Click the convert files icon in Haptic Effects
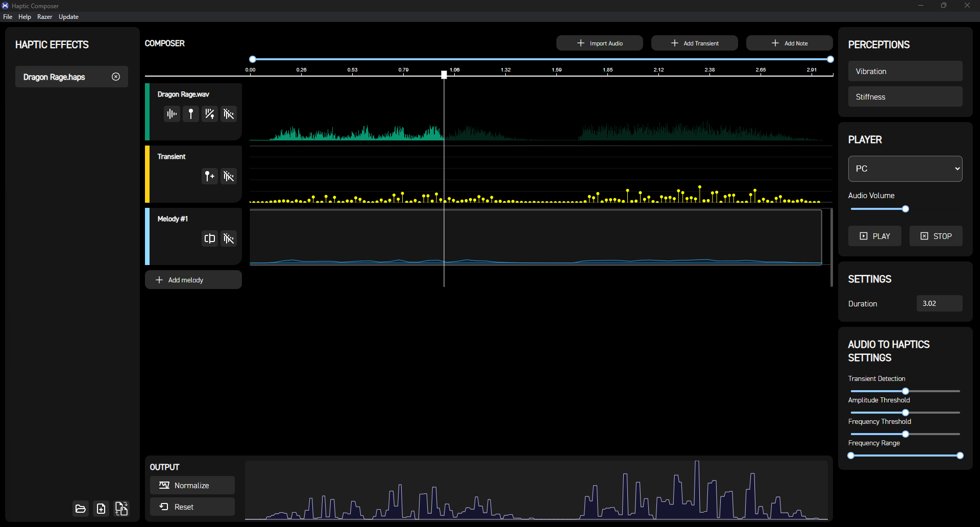 pos(121,509)
